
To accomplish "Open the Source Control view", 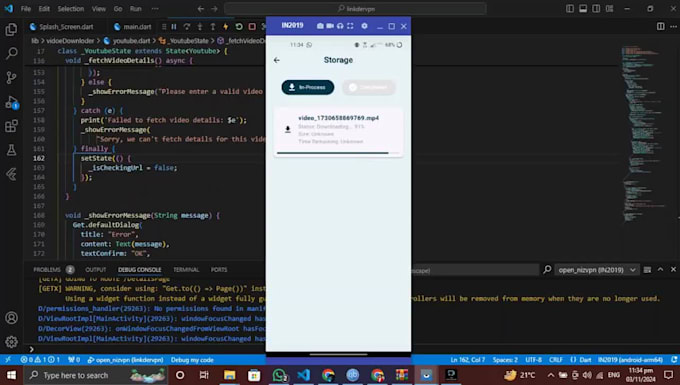I will [11, 78].
